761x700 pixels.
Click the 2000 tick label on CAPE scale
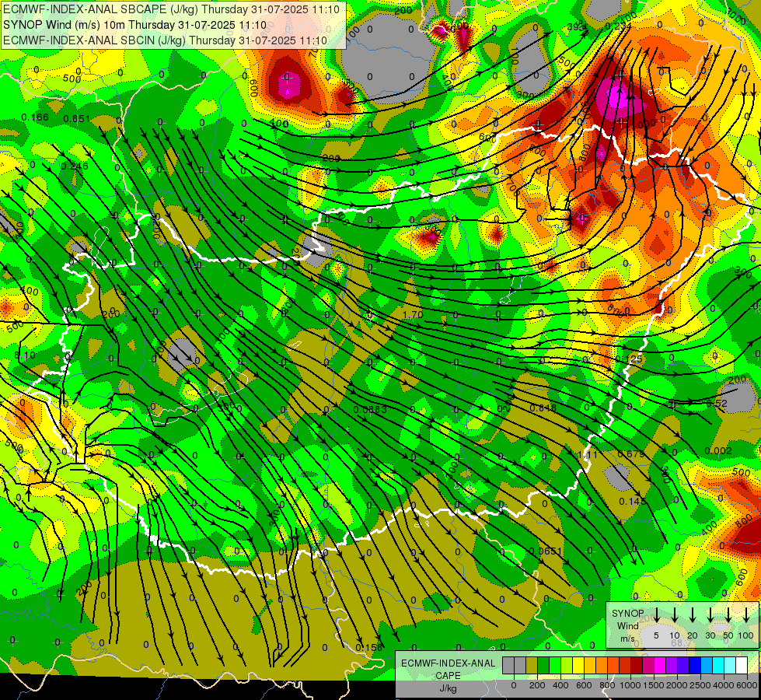[676, 685]
